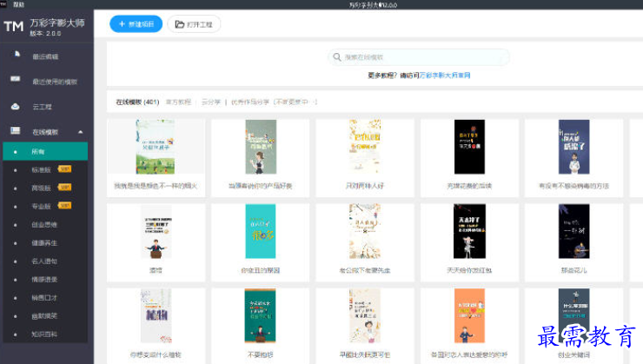
Task: Click the TM logo in the sidebar header
Action: (x=14, y=27)
